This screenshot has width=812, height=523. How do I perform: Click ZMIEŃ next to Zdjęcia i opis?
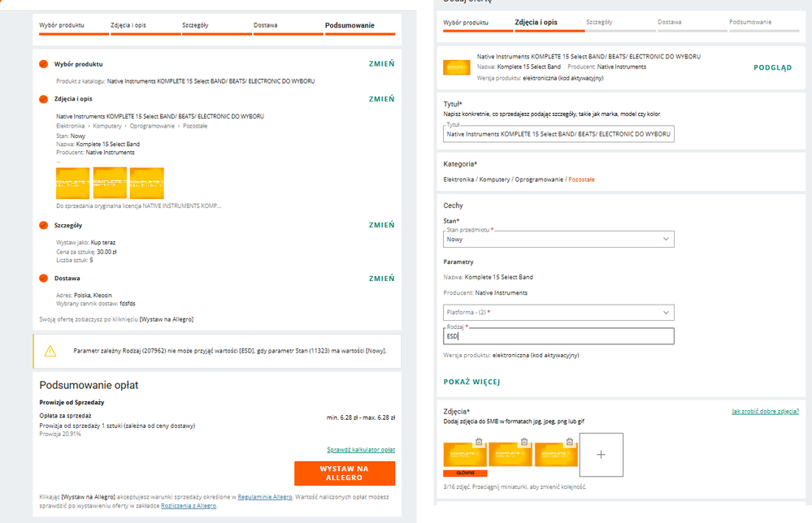pyautogui.click(x=382, y=99)
